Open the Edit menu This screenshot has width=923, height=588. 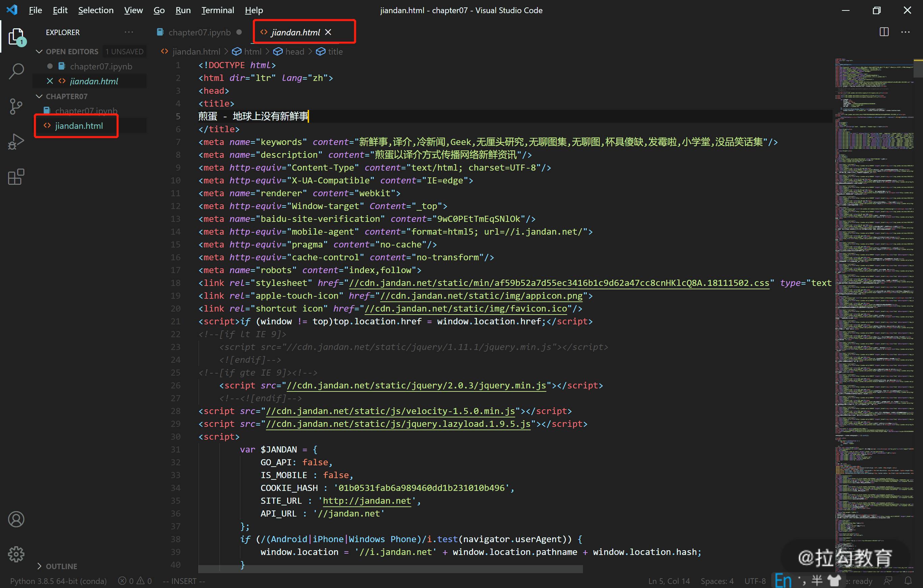pyautogui.click(x=60, y=10)
